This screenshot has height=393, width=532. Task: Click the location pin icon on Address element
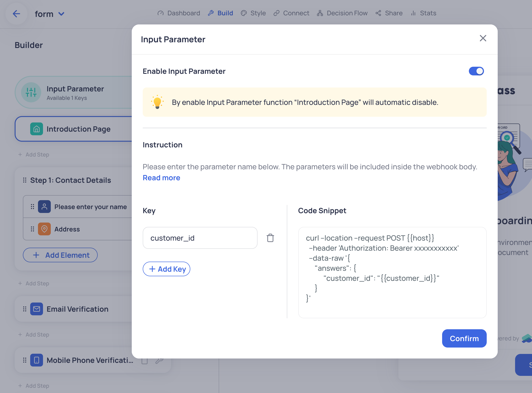(45, 229)
